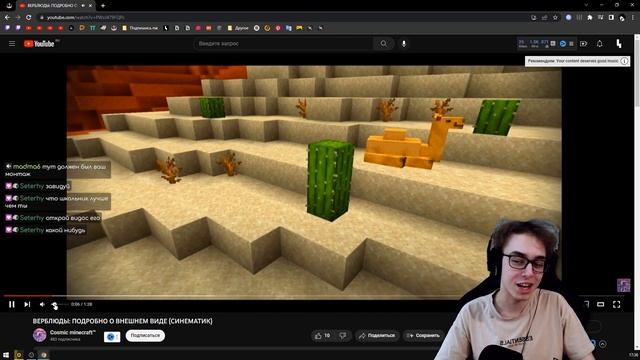Open the miniplayer

pos(586,304)
